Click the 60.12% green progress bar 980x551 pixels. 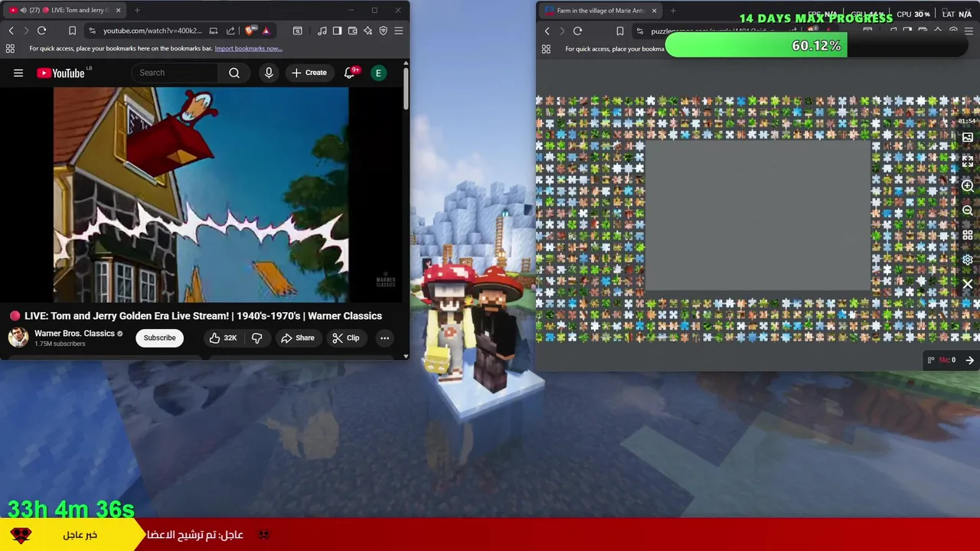pos(756,46)
